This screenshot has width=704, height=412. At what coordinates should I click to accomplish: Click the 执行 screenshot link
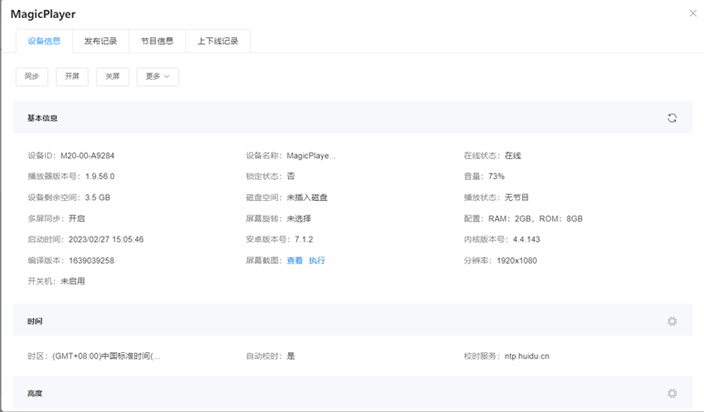316,260
